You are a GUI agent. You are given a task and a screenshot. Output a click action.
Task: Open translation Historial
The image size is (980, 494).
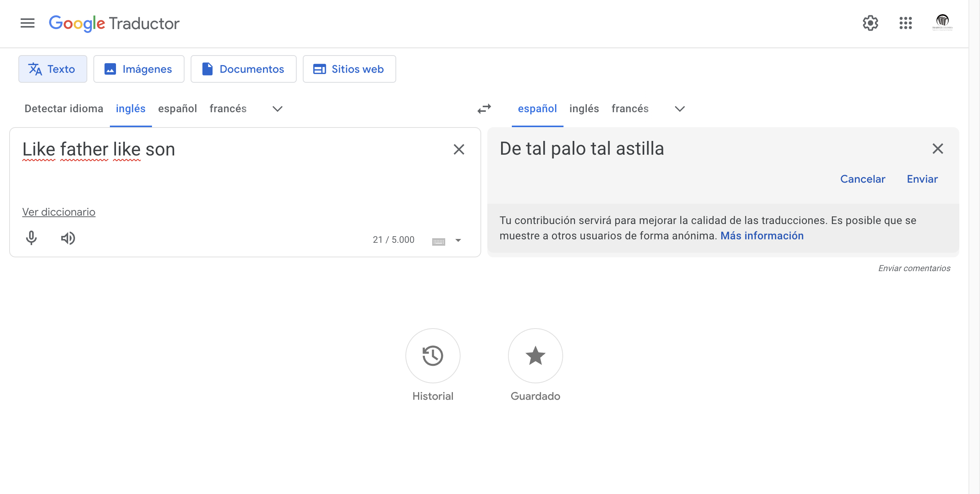pyautogui.click(x=433, y=356)
